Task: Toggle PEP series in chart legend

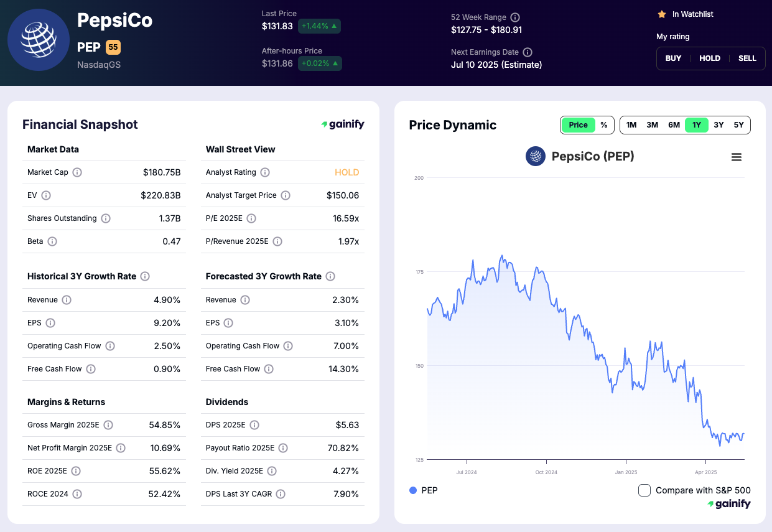Action: coord(424,490)
